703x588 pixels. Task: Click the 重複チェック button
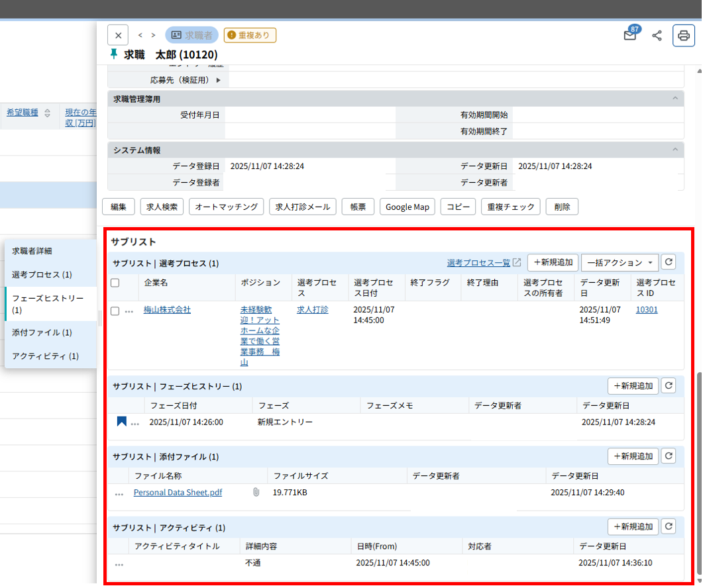[x=510, y=207]
